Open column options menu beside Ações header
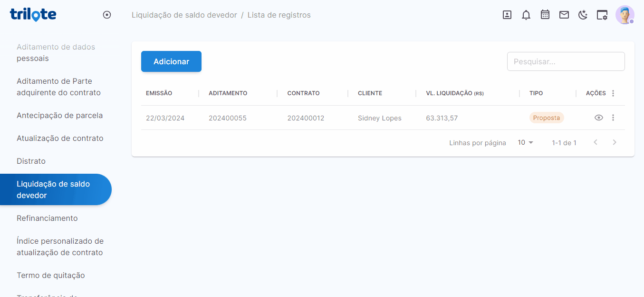The image size is (644, 297). pyautogui.click(x=613, y=93)
